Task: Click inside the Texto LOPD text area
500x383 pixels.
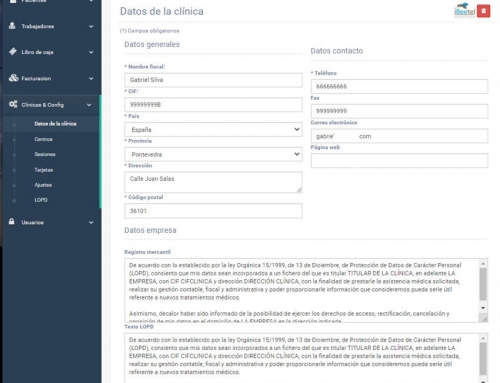Action: point(303,358)
